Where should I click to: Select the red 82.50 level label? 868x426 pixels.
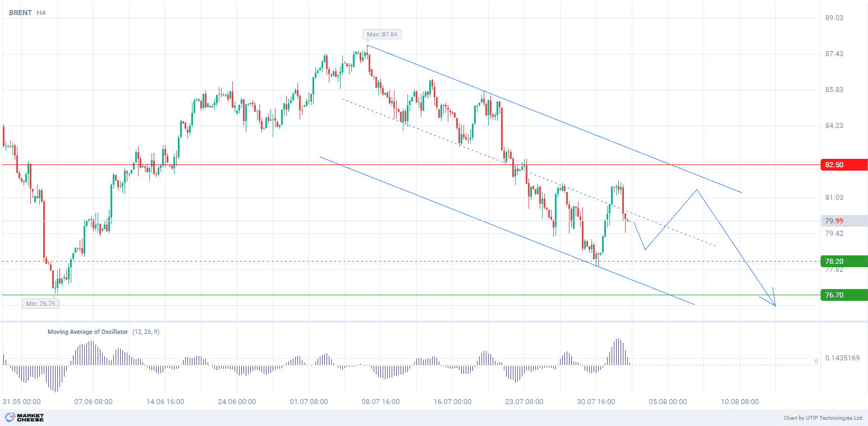click(844, 165)
